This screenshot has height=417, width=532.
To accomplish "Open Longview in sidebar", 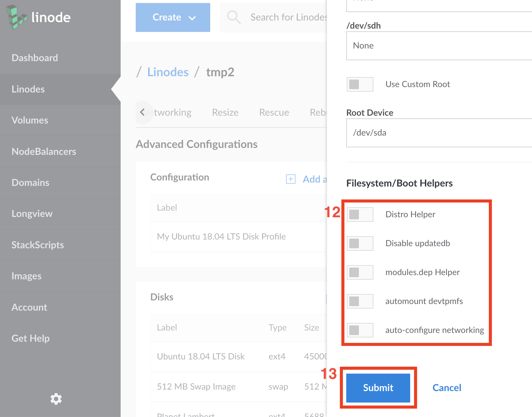I will click(60, 214).
